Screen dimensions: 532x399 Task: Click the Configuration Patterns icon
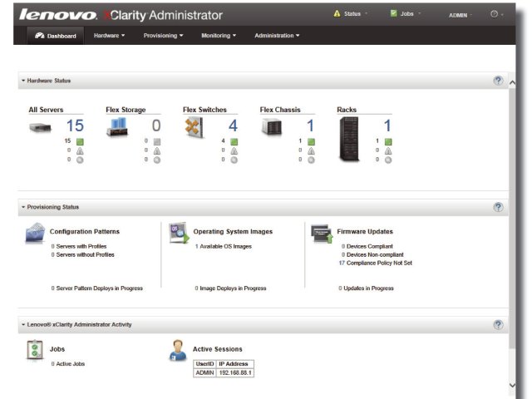pyautogui.click(x=35, y=233)
